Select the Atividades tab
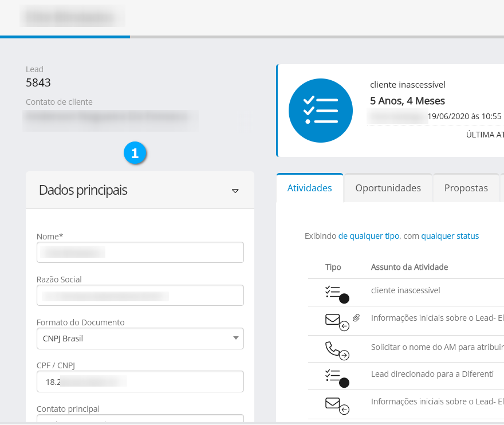 pos(309,188)
